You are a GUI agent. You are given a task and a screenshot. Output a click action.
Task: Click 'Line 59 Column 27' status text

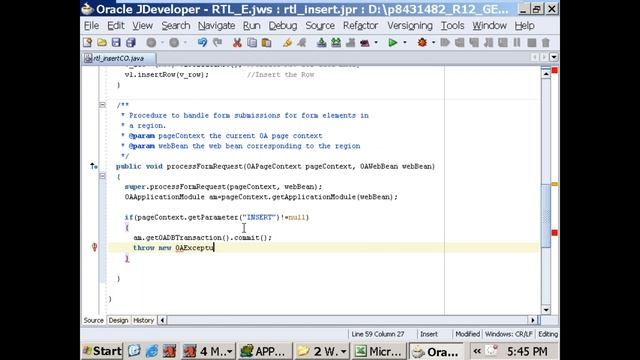378,334
